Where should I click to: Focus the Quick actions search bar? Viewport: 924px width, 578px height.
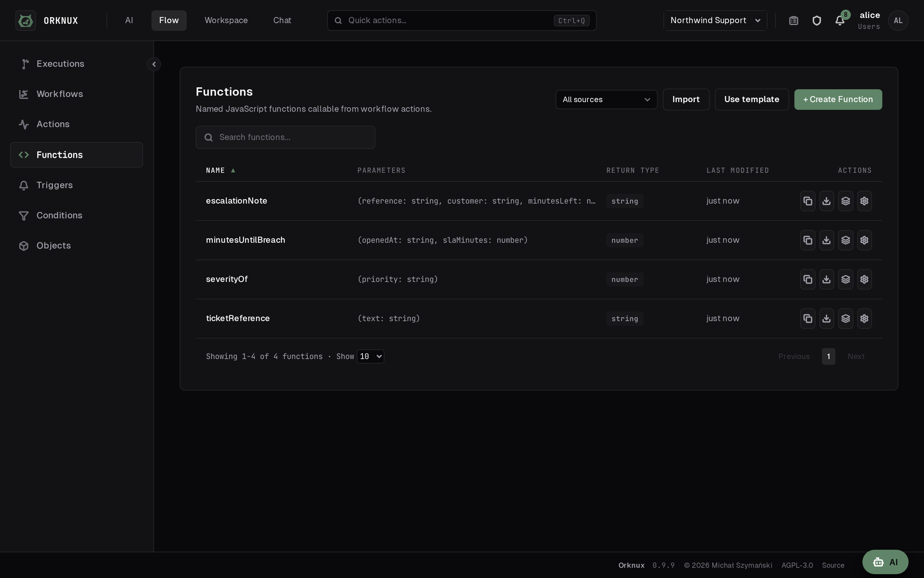point(462,20)
